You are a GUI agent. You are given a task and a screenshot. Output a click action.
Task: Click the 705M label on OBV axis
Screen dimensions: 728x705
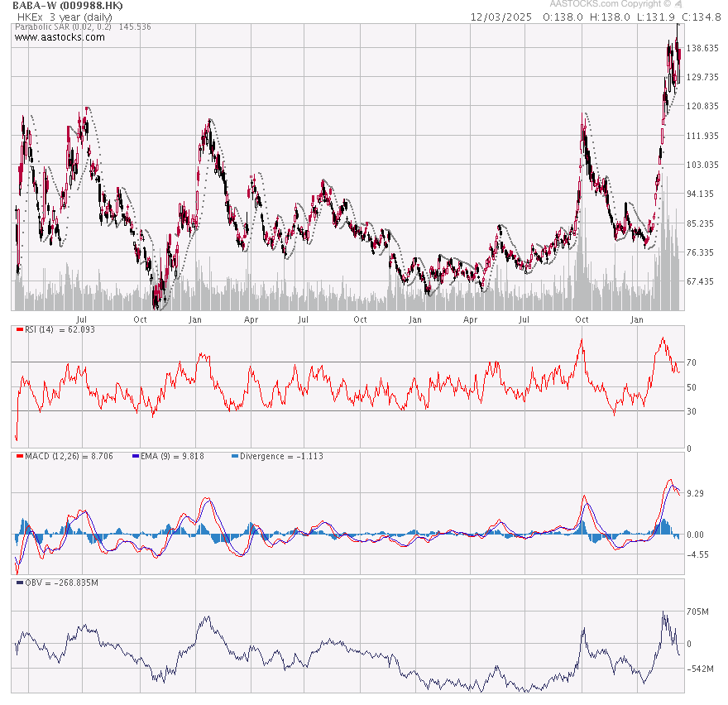pos(700,612)
